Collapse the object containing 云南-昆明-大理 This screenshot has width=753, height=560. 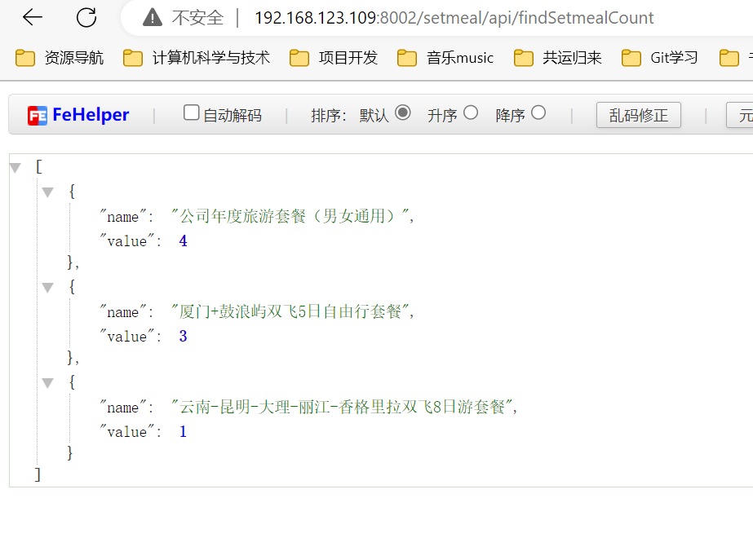click(47, 383)
